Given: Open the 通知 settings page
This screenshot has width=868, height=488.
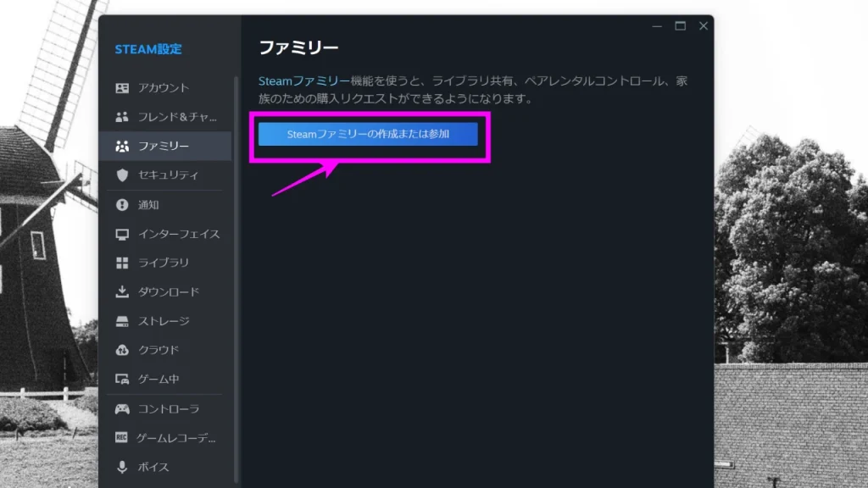Looking at the screenshot, I should (165, 205).
